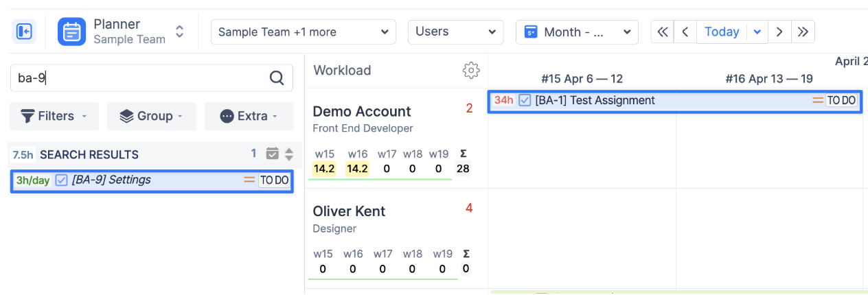Open the Filters menu

pos(54,116)
